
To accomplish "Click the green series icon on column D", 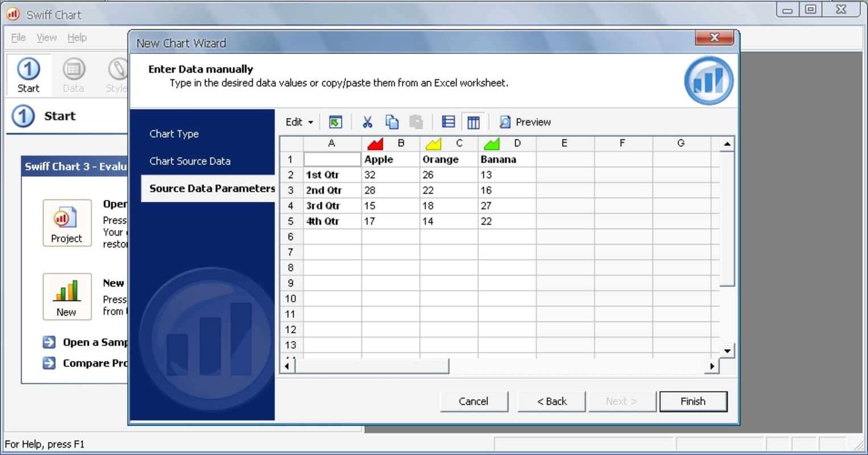I will tap(491, 143).
